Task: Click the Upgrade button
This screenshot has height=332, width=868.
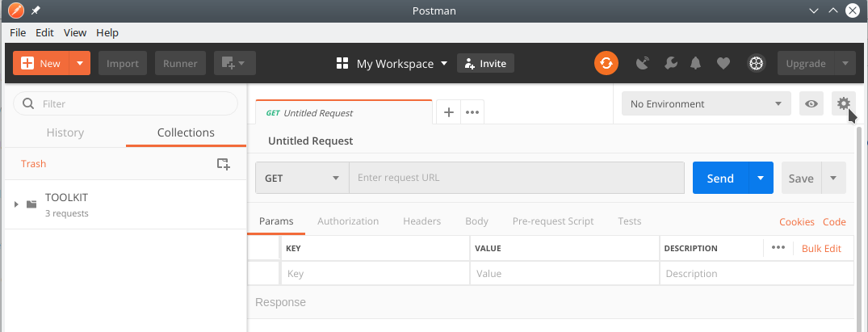Action: coord(806,64)
